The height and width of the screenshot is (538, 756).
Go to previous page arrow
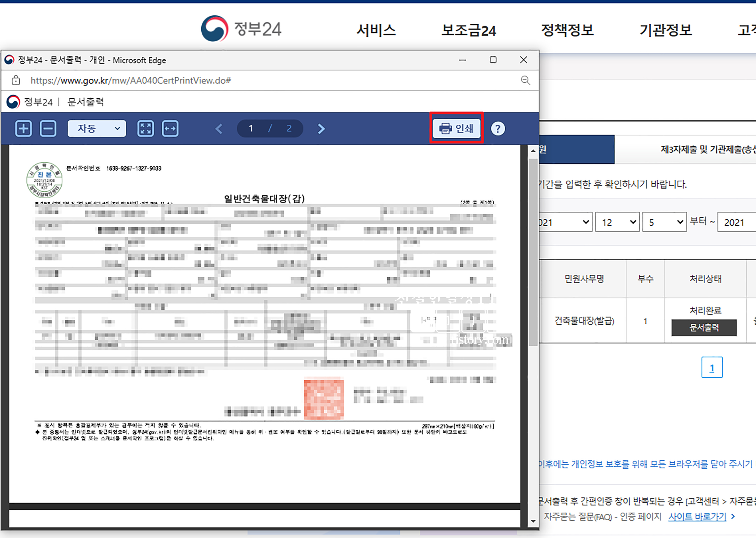coord(219,129)
